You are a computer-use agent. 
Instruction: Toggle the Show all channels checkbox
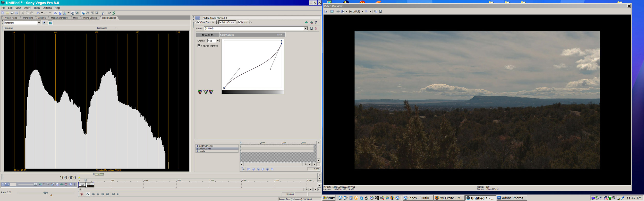click(199, 46)
